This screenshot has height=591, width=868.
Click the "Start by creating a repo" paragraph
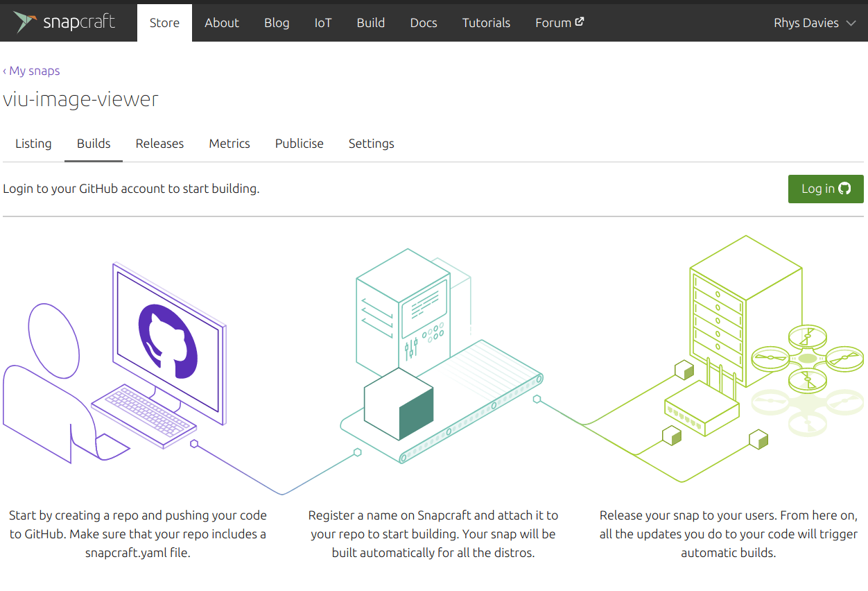137,535
